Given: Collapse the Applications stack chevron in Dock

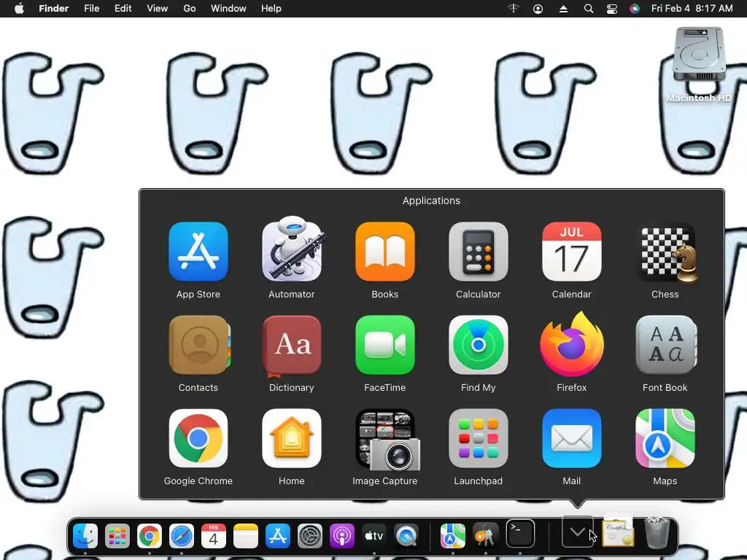Looking at the screenshot, I should (x=578, y=532).
